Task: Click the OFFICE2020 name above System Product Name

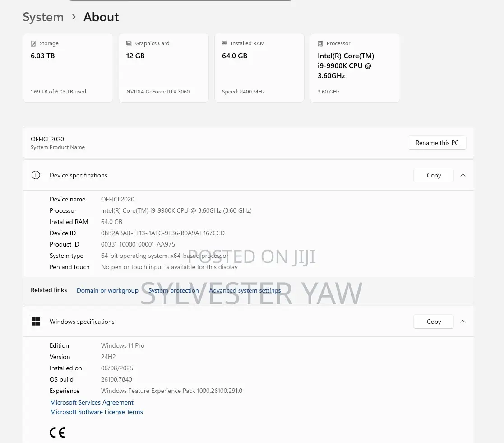Action: pos(47,139)
